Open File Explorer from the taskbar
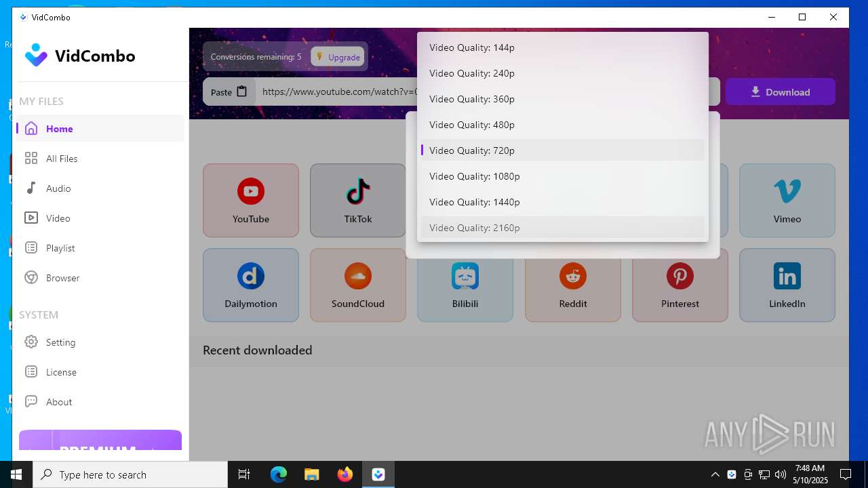The width and height of the screenshot is (868, 488). [312, 474]
